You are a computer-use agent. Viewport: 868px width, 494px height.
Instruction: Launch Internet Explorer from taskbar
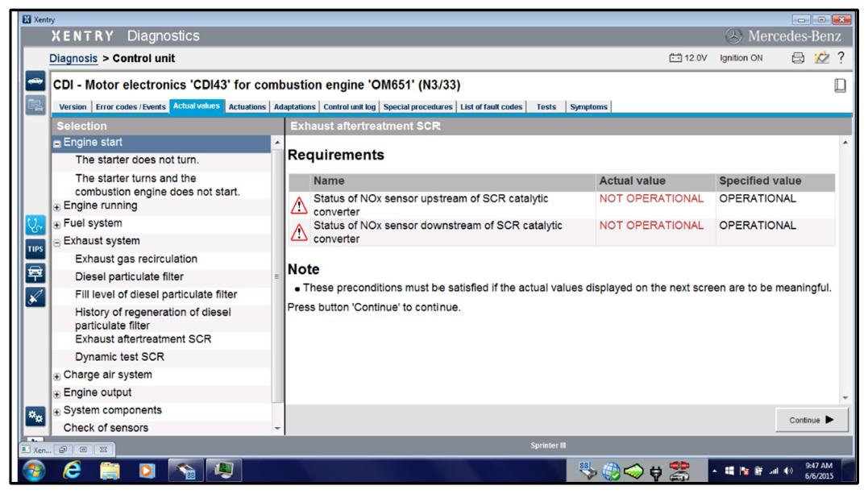point(72,471)
